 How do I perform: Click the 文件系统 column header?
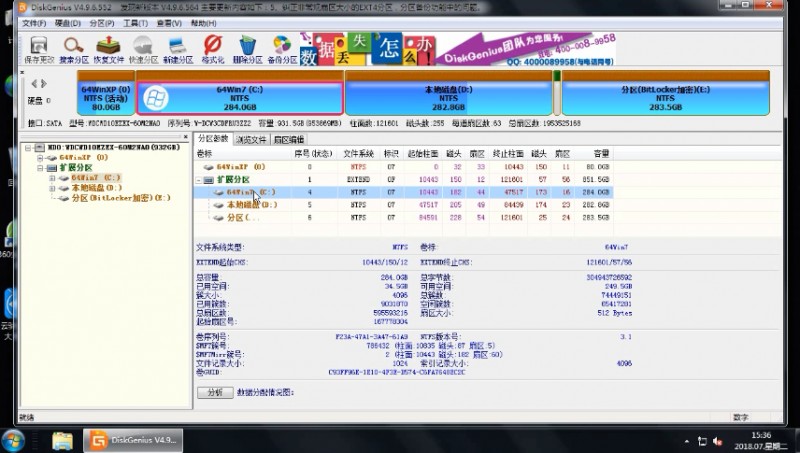pyautogui.click(x=358, y=154)
